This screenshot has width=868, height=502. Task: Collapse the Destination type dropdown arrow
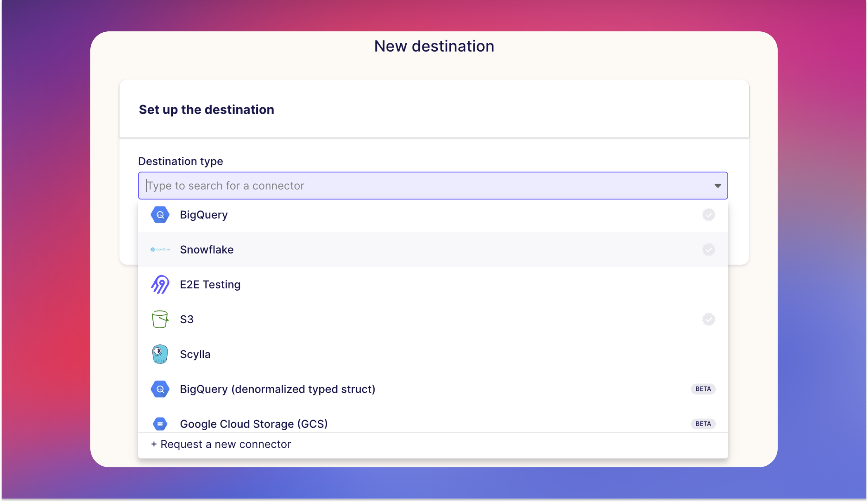717,186
